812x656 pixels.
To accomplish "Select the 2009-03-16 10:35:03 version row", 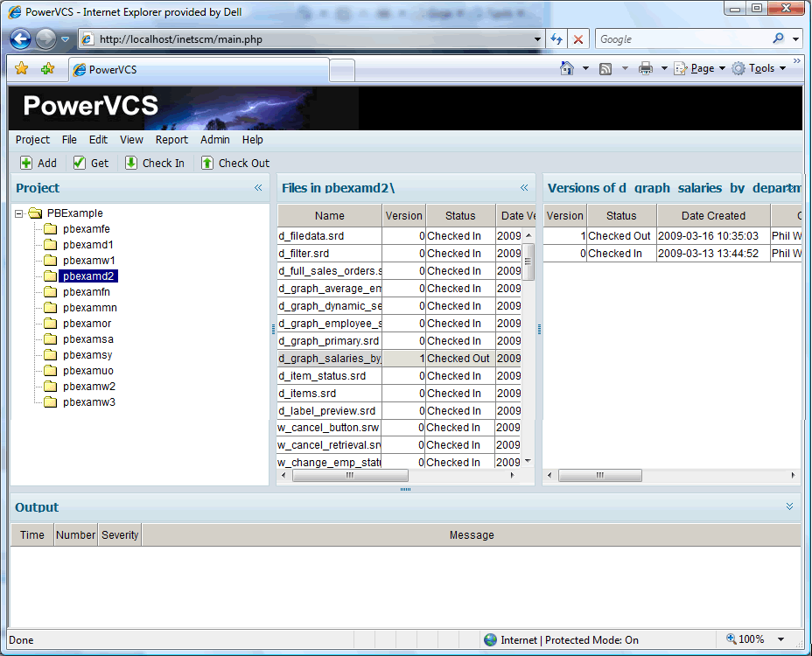I will tap(673, 236).
